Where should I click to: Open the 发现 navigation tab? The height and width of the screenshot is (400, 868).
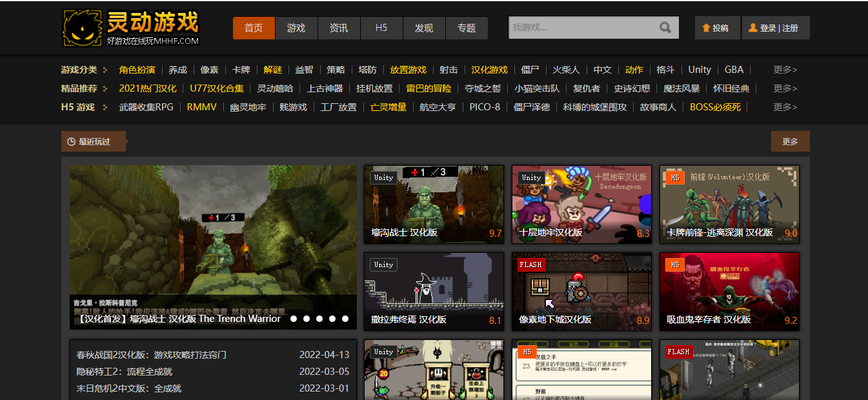[424, 28]
